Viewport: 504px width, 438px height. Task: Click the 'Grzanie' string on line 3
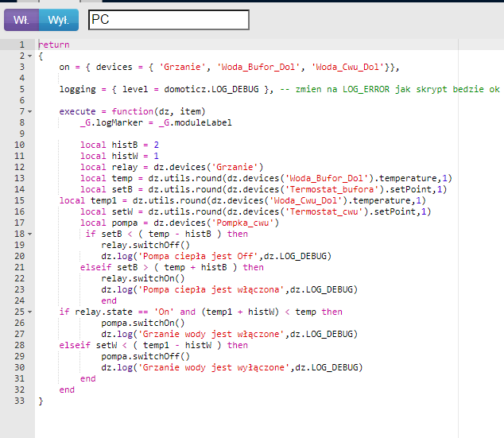pyautogui.click(x=182, y=67)
